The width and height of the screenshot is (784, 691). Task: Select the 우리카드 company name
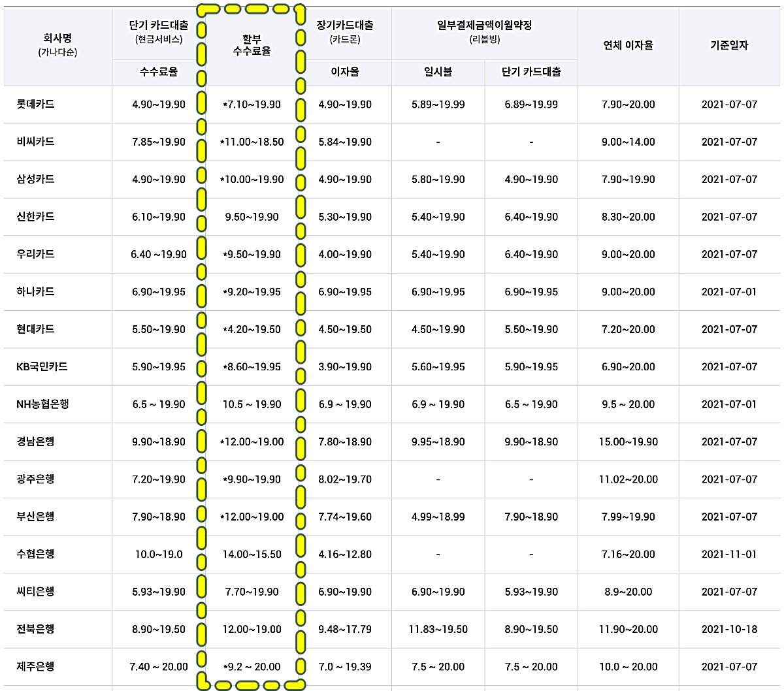point(35,254)
